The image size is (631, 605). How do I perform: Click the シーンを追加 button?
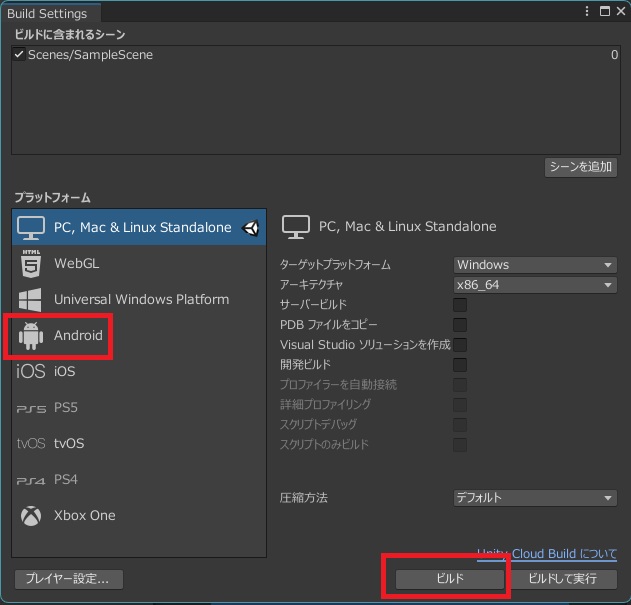(580, 167)
